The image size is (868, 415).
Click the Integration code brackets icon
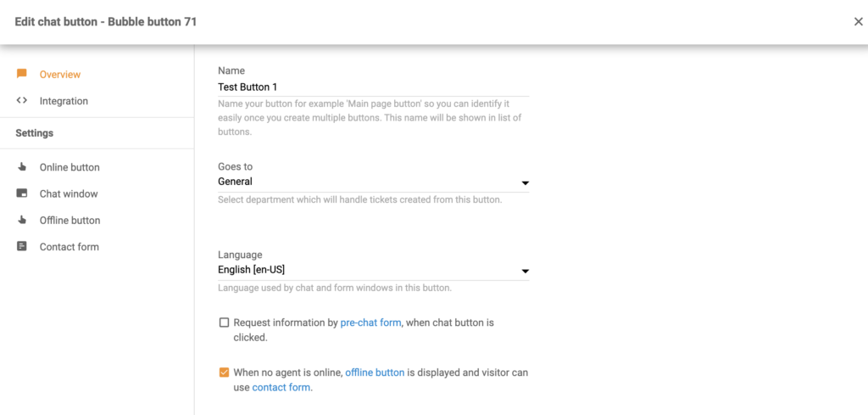(x=22, y=101)
